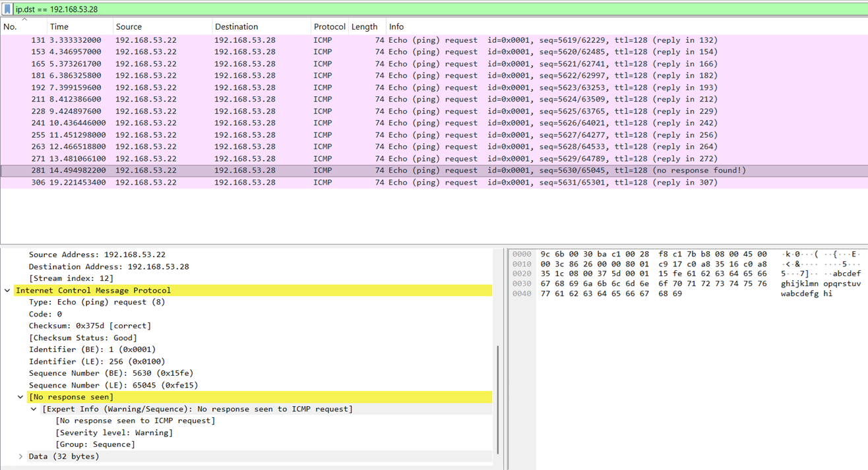This screenshot has height=470, width=868.
Task: Click hex dump offset row 0030
Action: 521,284
